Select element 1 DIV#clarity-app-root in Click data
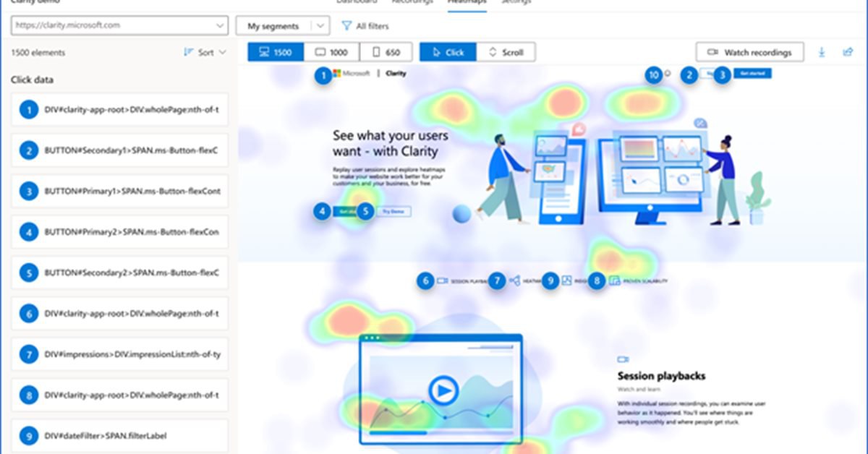The image size is (868, 454). tap(120, 110)
